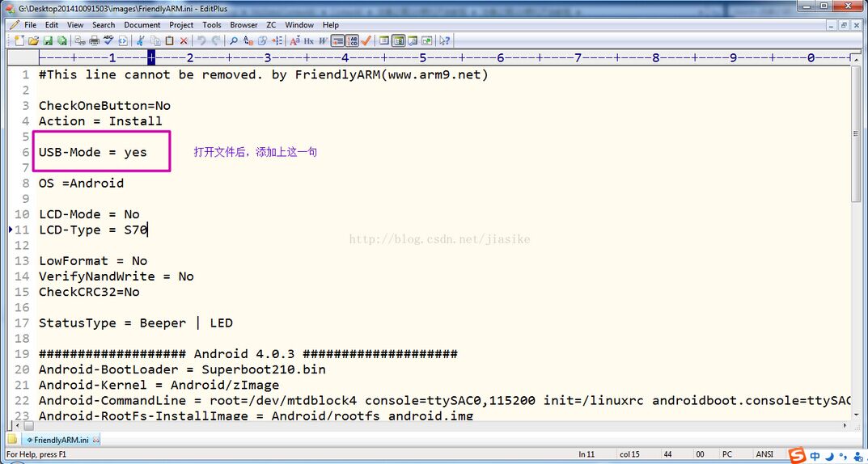
Task: Click the 'Android-Kernel = Android/zImage' line
Action: [x=159, y=384]
